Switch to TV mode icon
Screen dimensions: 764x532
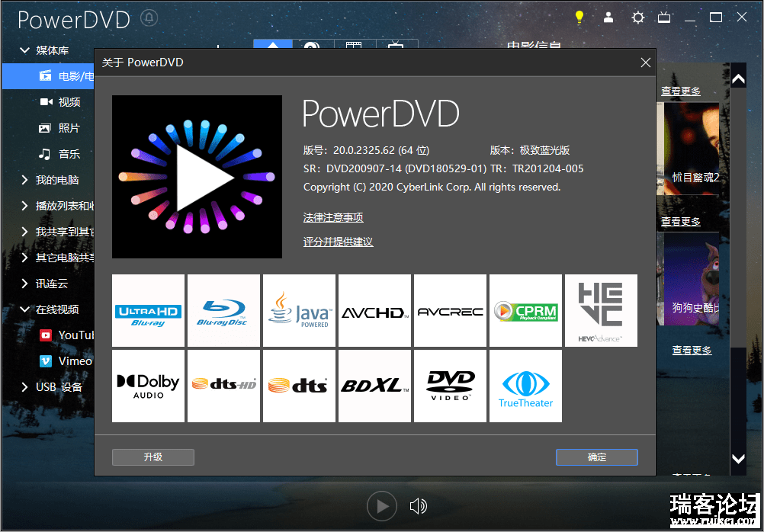tap(664, 18)
